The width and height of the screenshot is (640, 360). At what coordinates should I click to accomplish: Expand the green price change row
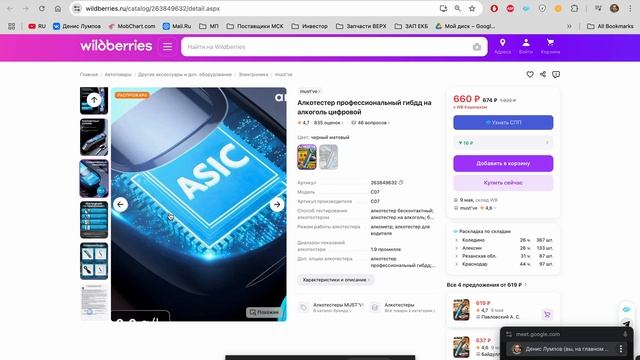[503, 143]
